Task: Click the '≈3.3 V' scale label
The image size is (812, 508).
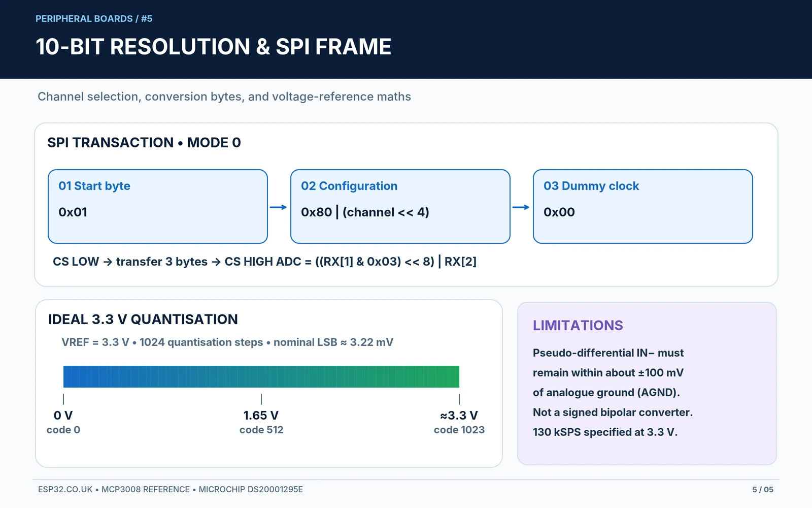Action: point(459,416)
